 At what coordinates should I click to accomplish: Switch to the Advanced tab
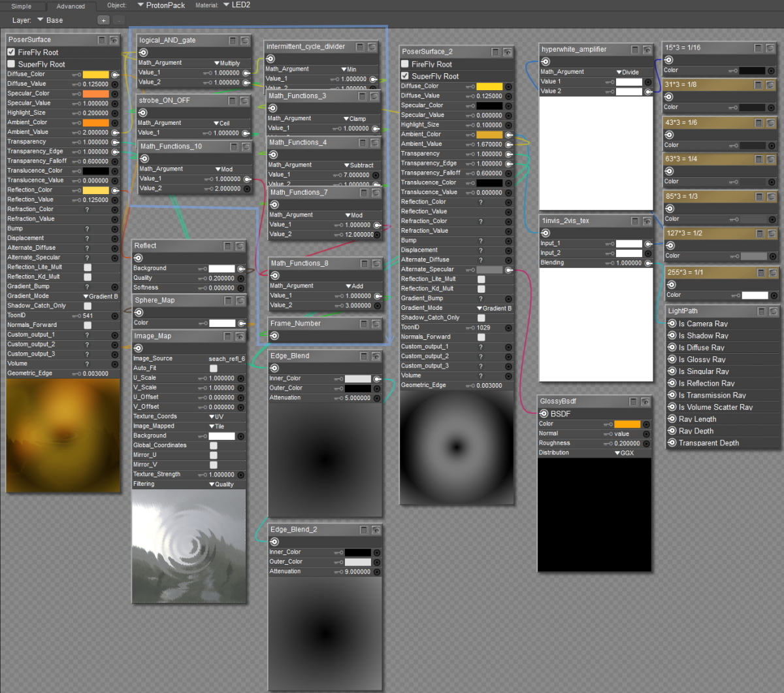pos(71,6)
